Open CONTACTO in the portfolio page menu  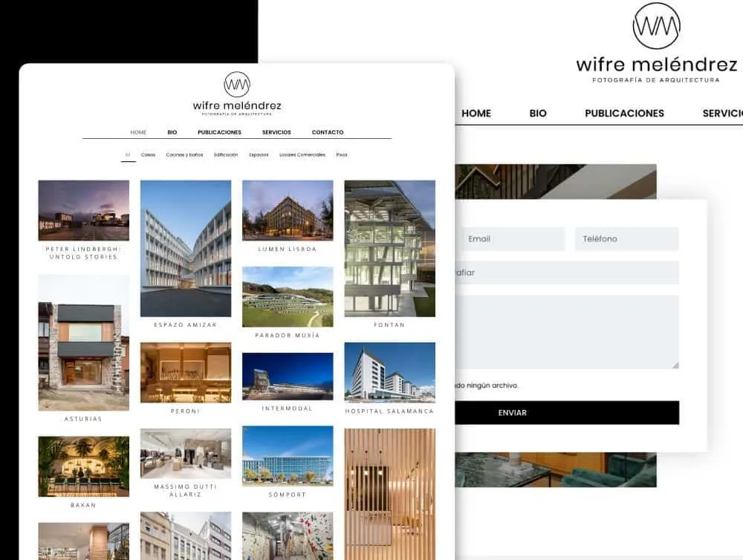(328, 132)
